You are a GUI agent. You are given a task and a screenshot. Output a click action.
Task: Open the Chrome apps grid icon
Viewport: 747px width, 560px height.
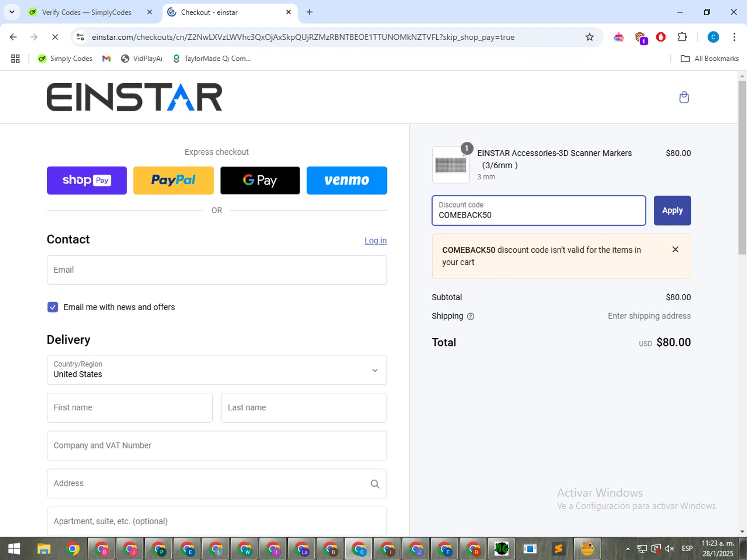(x=15, y=59)
